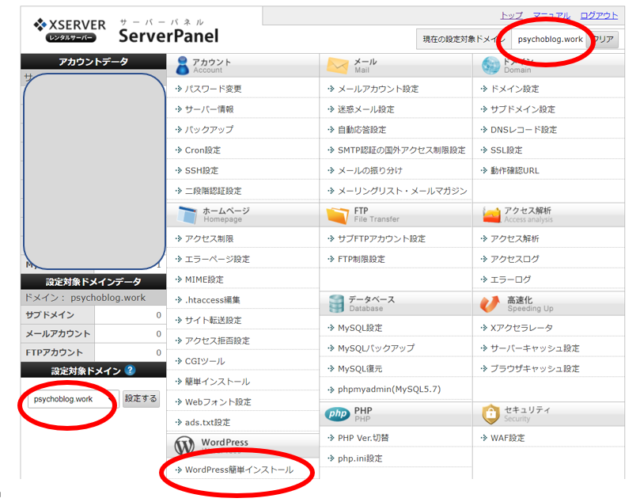Open サーバー情報
This screenshot has width=640, height=502.
[209, 109]
